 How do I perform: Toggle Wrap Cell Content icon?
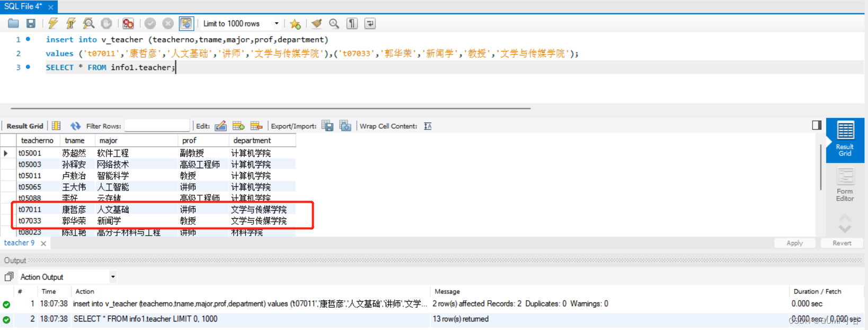coord(428,126)
